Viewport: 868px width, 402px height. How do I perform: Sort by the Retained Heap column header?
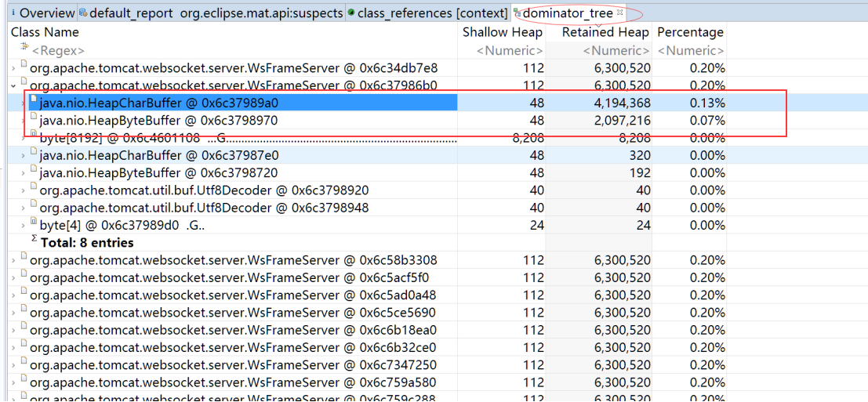tap(605, 32)
